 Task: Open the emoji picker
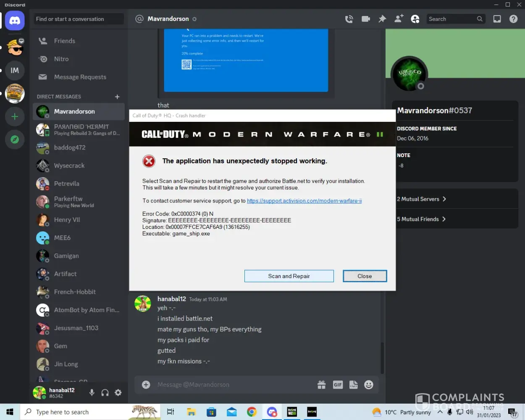(x=369, y=385)
